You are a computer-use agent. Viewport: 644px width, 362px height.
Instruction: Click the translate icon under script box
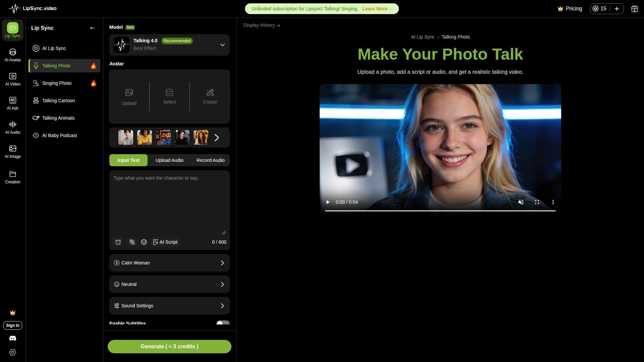click(x=132, y=242)
